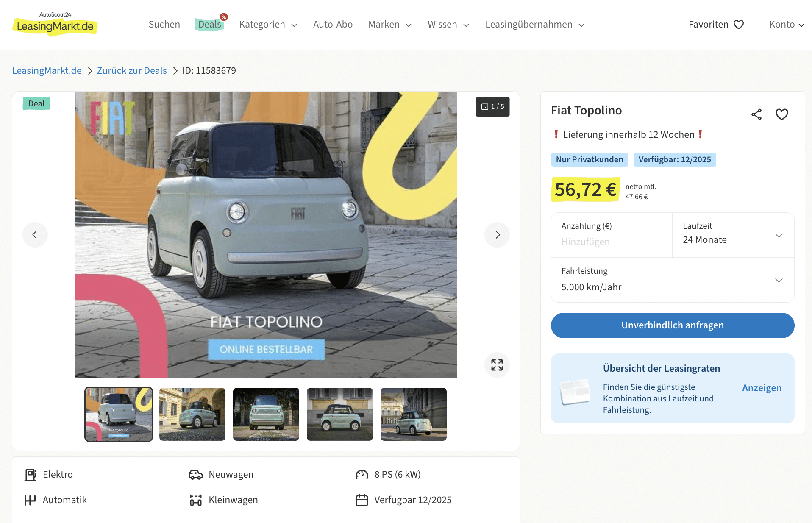Click the 8 PS speedometer icon

click(362, 475)
